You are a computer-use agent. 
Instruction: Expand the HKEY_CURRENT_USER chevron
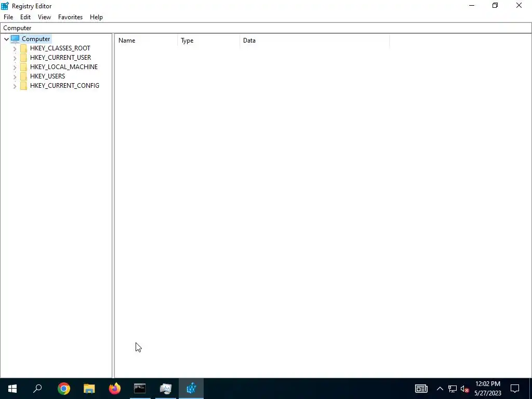click(x=15, y=58)
